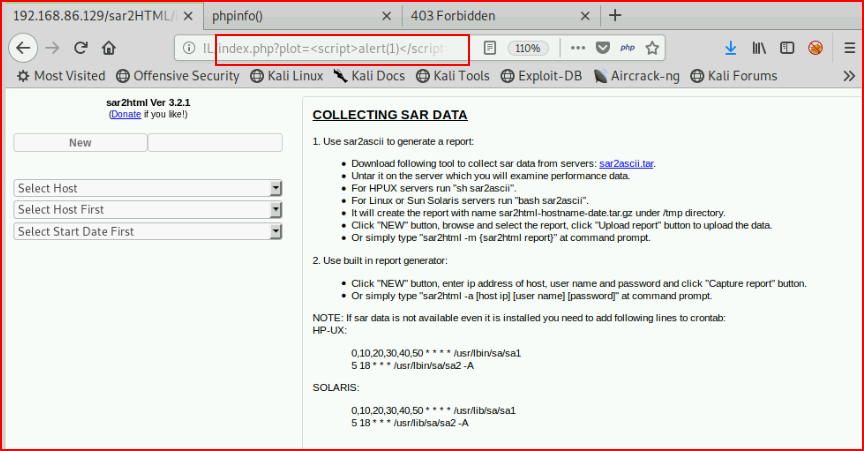This screenshot has height=451, width=864.
Task: Open the Aircrack-ng bookmark
Action: click(636, 76)
